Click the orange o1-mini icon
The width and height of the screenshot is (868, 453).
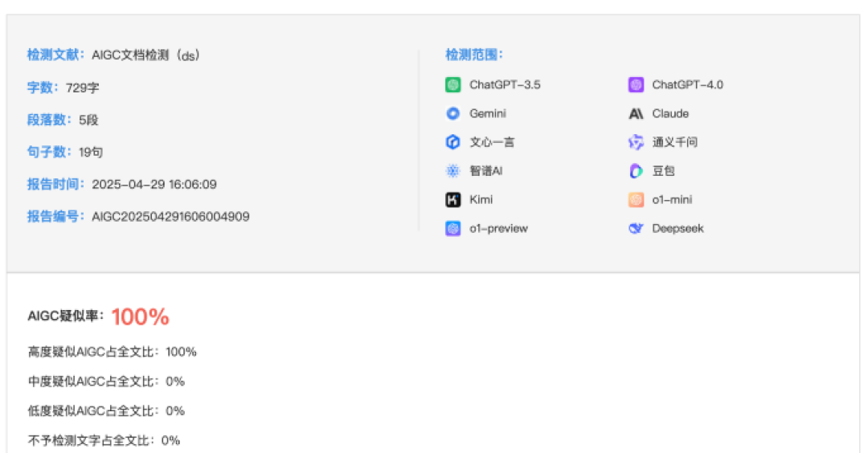tap(636, 200)
